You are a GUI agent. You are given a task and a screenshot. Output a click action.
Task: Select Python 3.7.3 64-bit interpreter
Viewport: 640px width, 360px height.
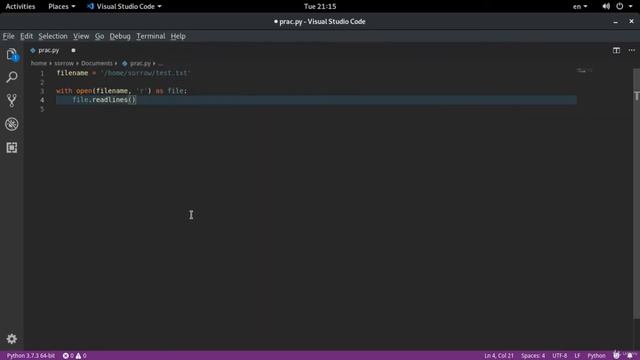(31, 356)
